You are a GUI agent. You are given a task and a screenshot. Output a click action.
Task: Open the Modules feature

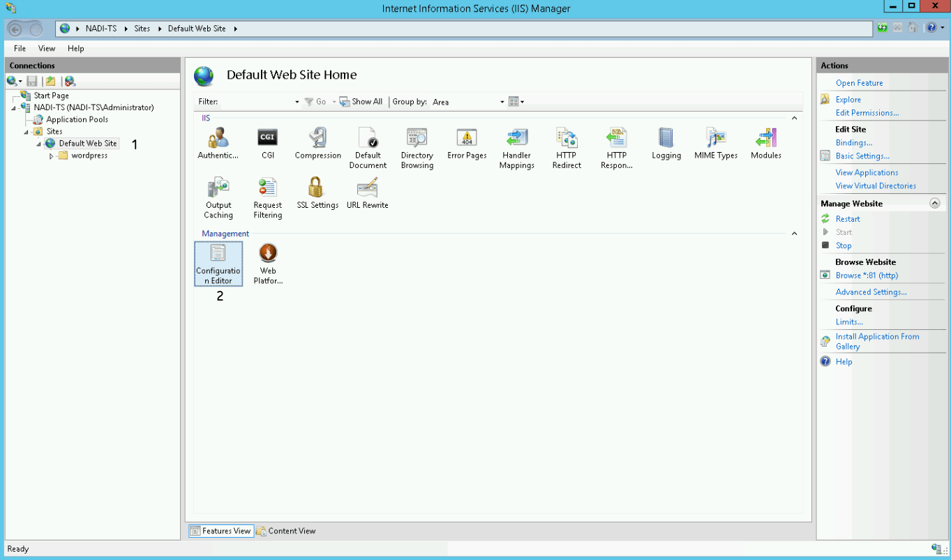tap(766, 143)
